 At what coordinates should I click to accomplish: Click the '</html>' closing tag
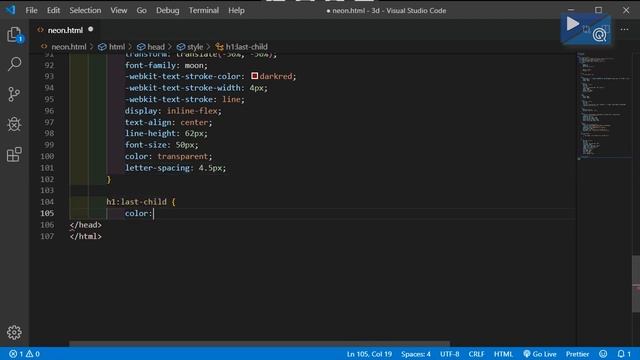click(x=85, y=236)
